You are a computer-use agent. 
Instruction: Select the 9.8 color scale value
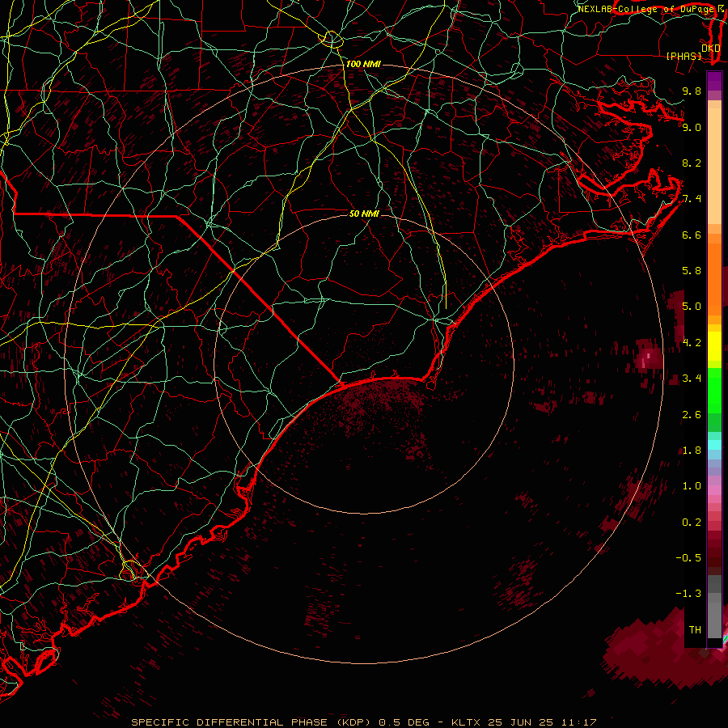click(x=692, y=91)
